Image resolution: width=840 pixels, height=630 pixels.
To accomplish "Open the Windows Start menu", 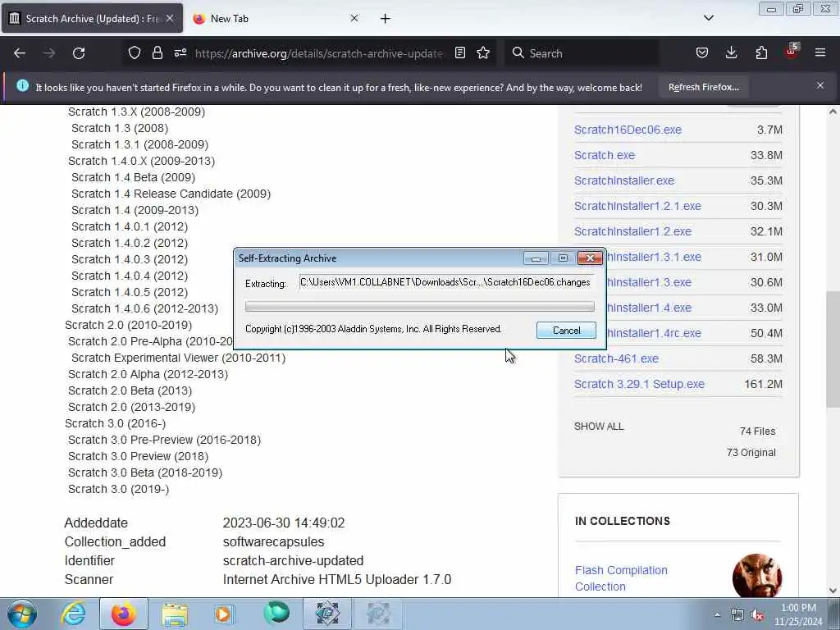I will point(22,614).
